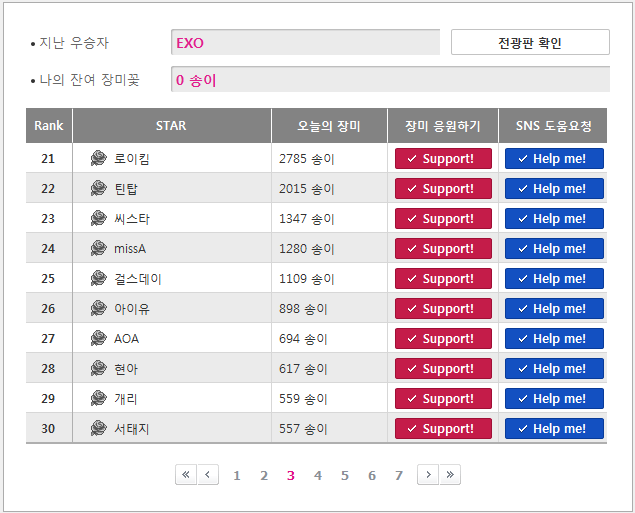Select the rose icon for 서태지
Image resolution: width=635 pixels, height=513 pixels.
[x=98, y=428]
